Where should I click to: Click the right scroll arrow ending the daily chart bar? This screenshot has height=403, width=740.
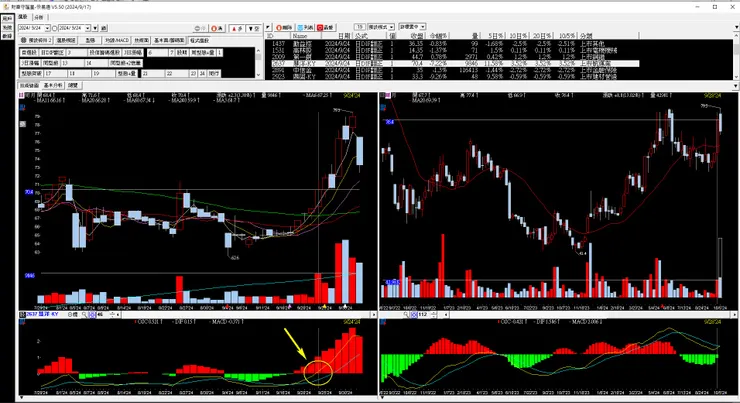[x=373, y=314]
